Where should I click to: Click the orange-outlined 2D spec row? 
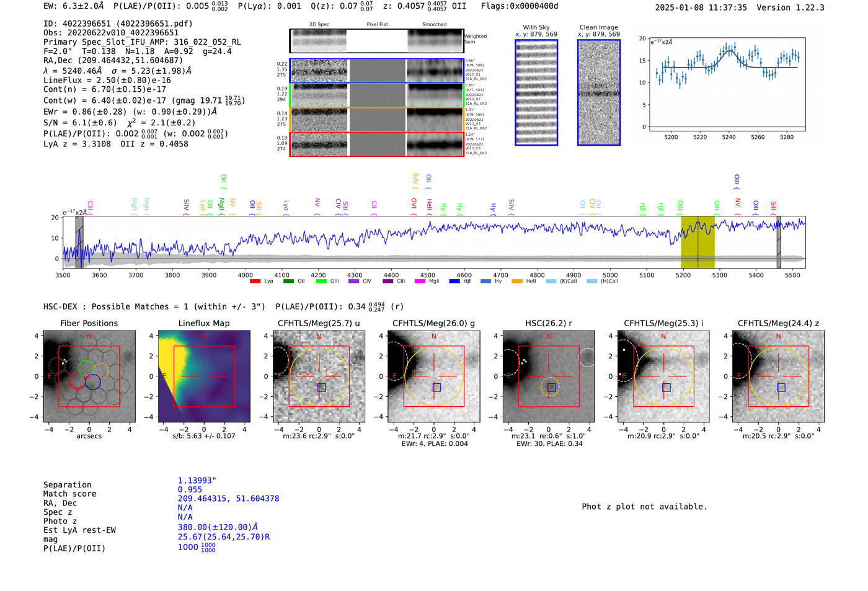[x=376, y=120]
